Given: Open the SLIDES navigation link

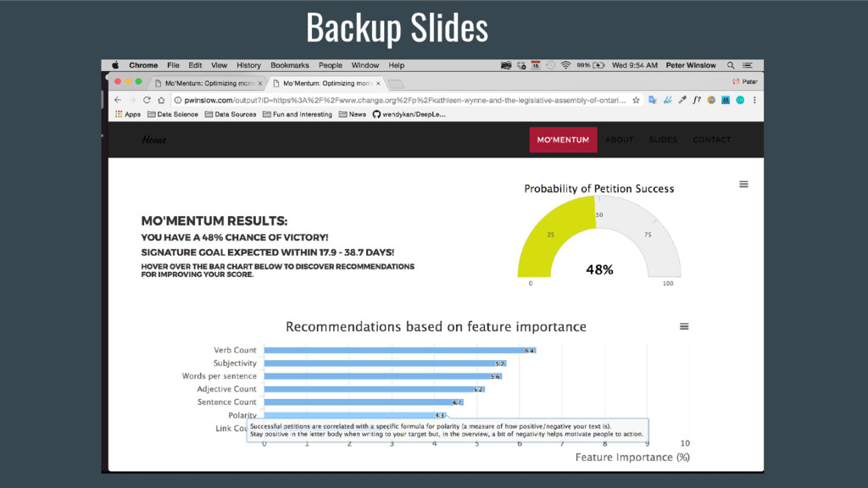Looking at the screenshot, I should pyautogui.click(x=663, y=140).
